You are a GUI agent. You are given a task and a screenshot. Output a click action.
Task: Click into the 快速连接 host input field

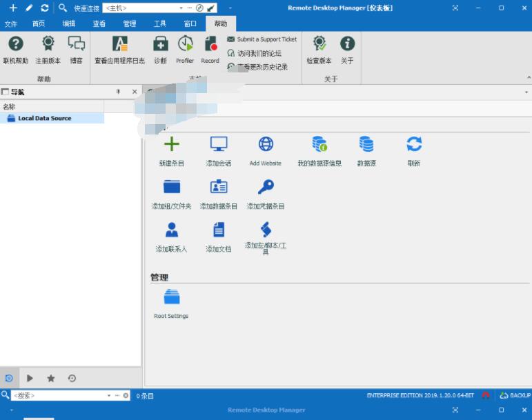[x=141, y=8]
